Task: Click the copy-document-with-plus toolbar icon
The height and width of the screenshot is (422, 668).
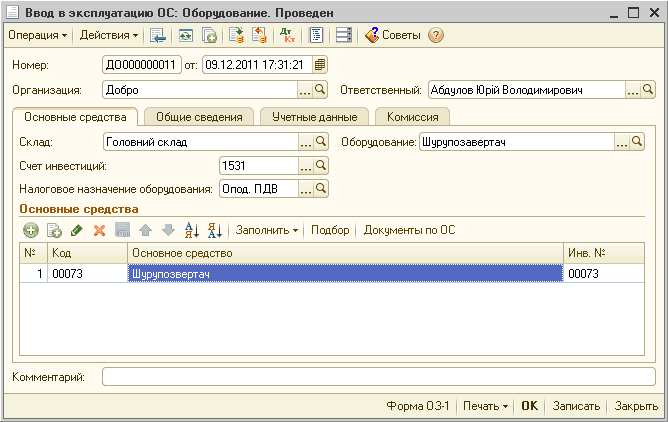Action: coord(209,35)
